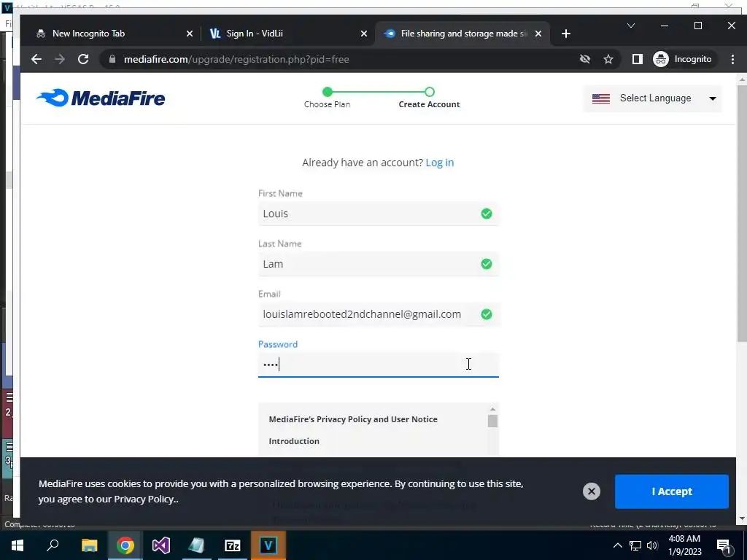747x560 pixels.
Task: Click privacy policy box scroll-up arrow
Action: [x=492, y=409]
